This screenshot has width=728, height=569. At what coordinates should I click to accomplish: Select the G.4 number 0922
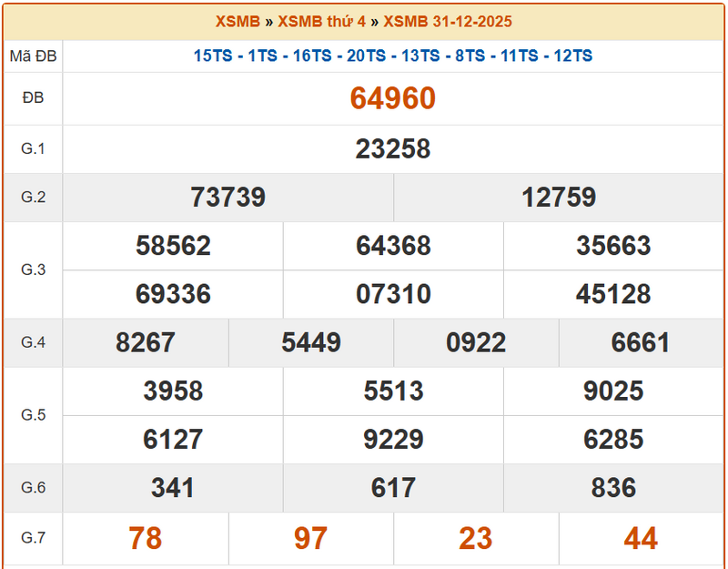476,342
